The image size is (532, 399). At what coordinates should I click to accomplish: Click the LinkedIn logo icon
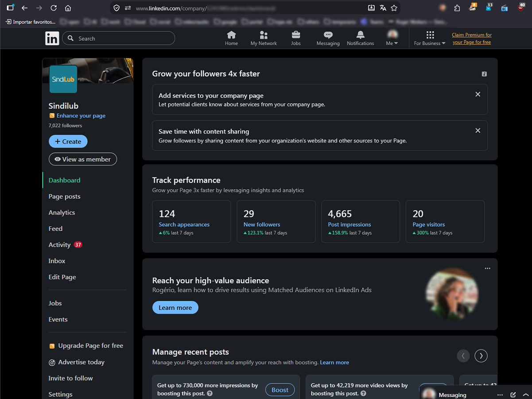[x=52, y=39]
